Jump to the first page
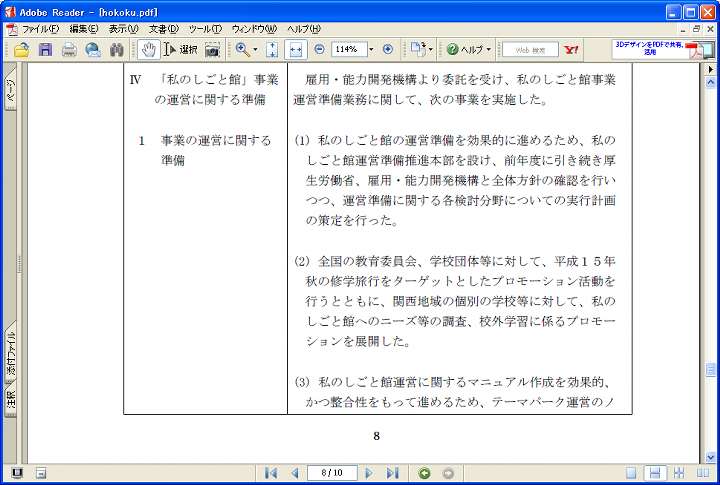The height and width of the screenshot is (485, 720). coord(270,473)
